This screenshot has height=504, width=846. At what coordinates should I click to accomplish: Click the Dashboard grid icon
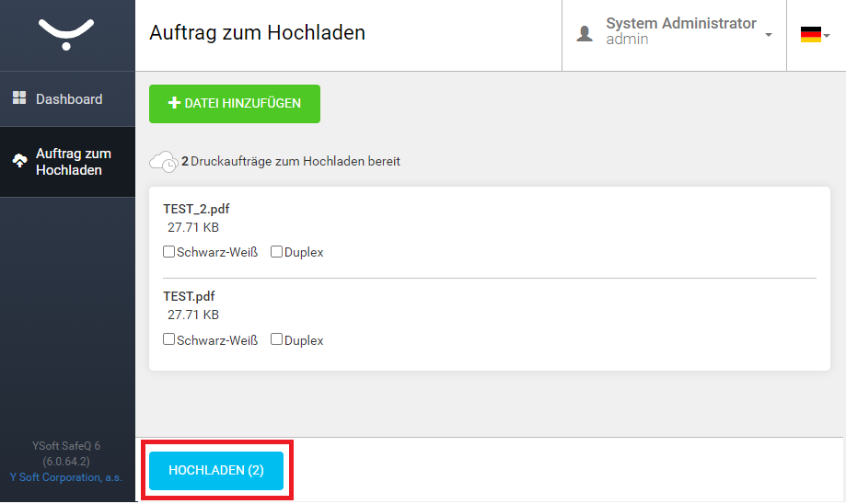coord(19,97)
